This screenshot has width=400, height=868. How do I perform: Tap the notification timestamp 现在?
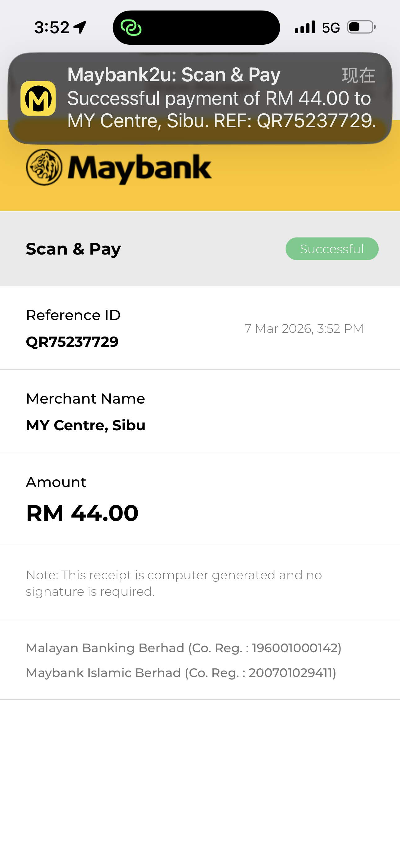tap(358, 75)
